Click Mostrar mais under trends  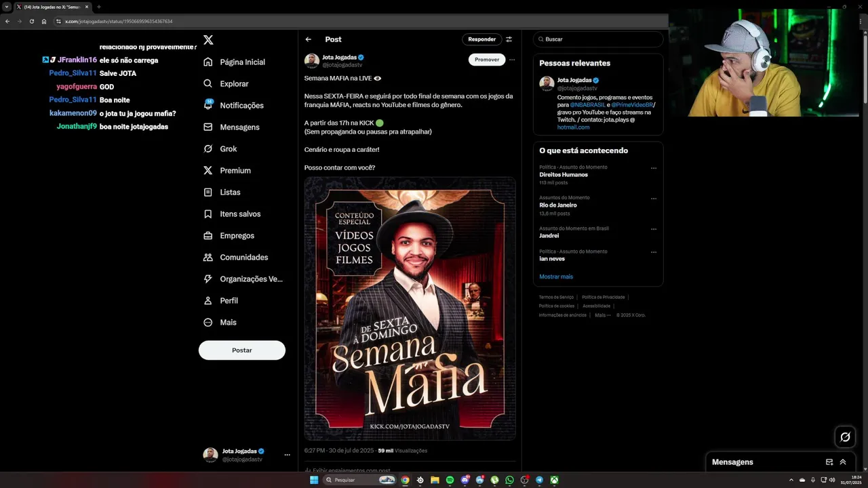click(556, 277)
